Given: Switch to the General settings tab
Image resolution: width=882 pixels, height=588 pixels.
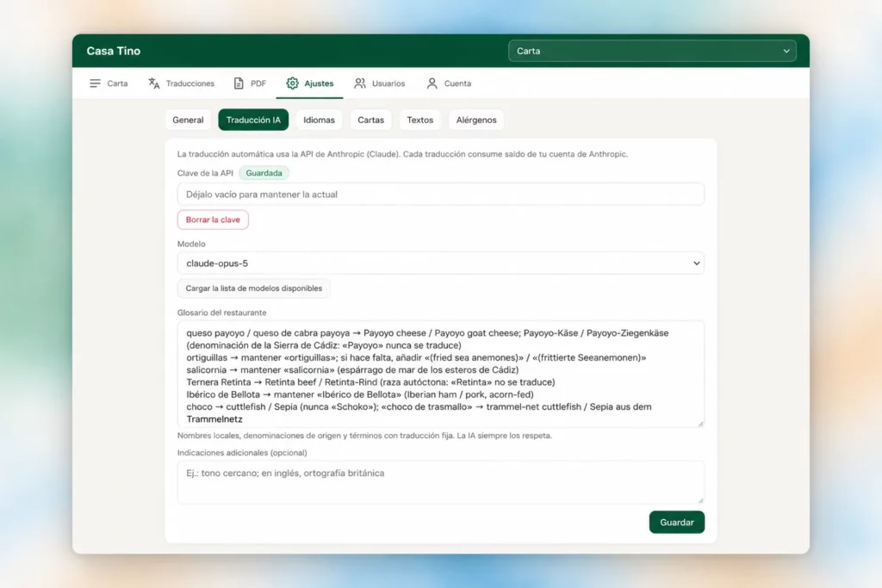Looking at the screenshot, I should (x=188, y=120).
